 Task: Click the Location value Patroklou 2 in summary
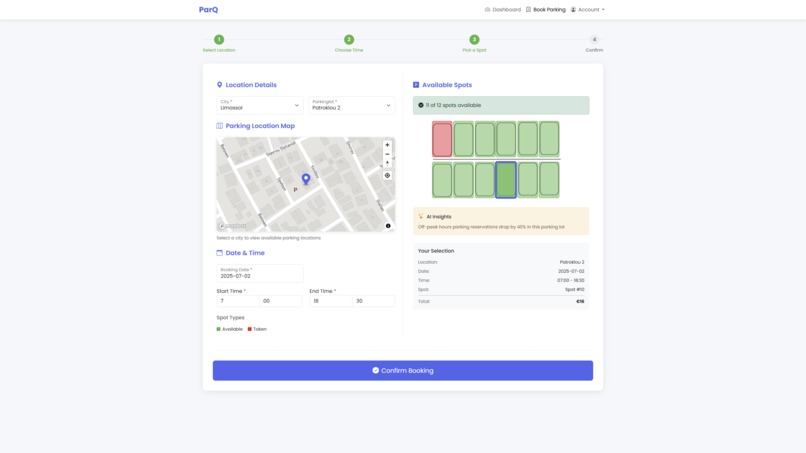pos(572,262)
